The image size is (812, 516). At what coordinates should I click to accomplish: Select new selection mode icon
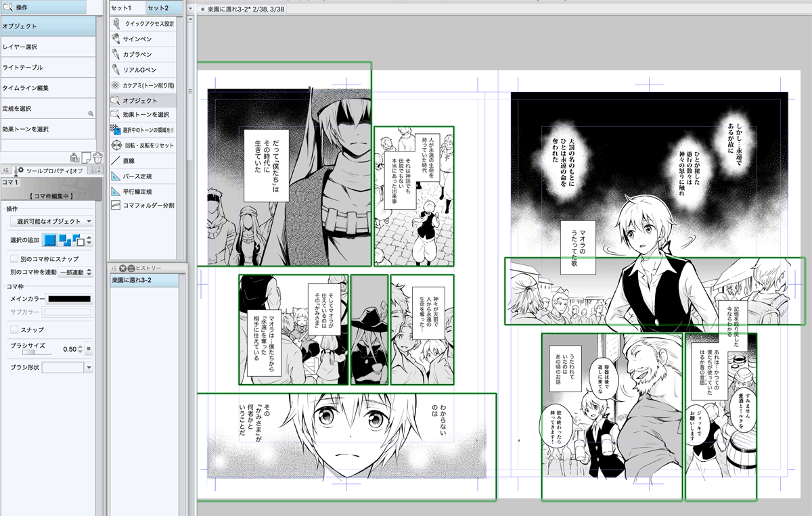click(x=51, y=240)
